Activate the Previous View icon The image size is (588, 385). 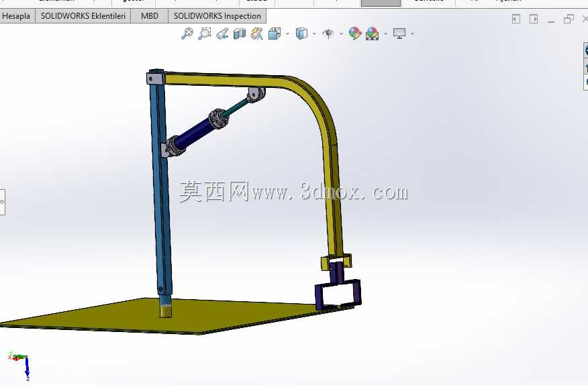(222, 34)
